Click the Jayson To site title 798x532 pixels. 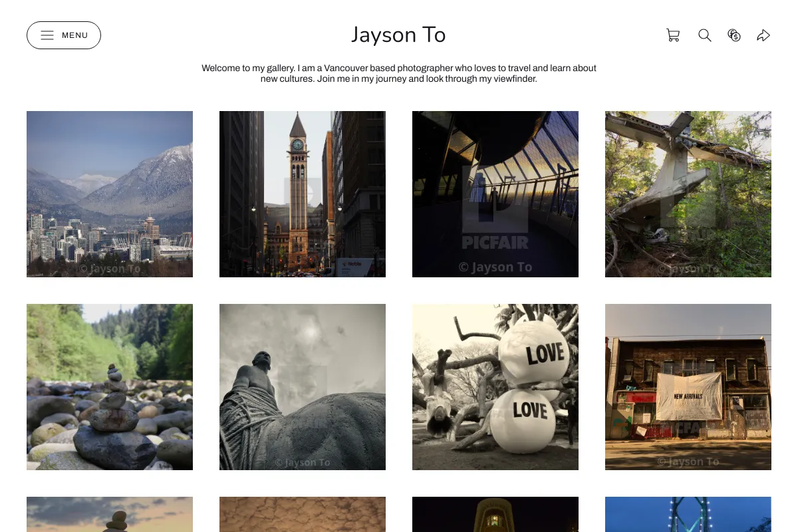[398, 35]
